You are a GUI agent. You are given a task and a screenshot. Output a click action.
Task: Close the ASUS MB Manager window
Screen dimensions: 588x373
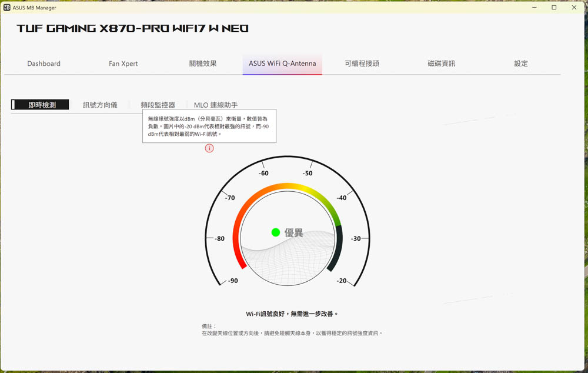coord(574,8)
